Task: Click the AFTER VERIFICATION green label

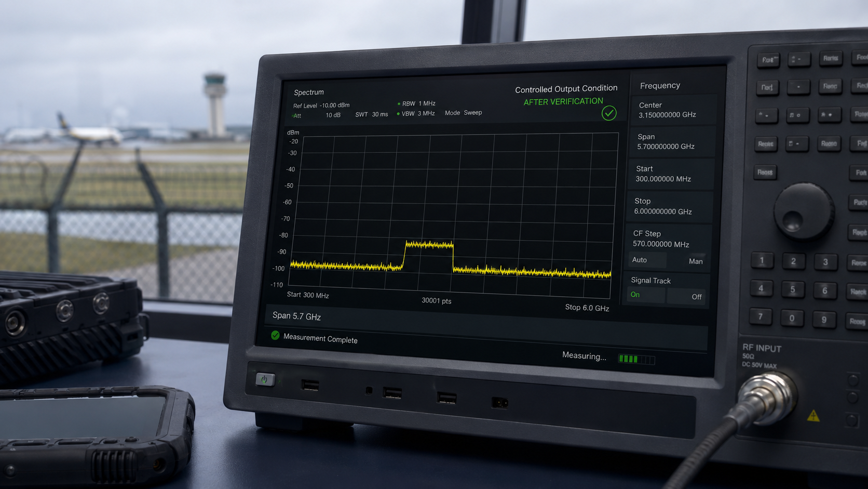Action: (x=563, y=101)
